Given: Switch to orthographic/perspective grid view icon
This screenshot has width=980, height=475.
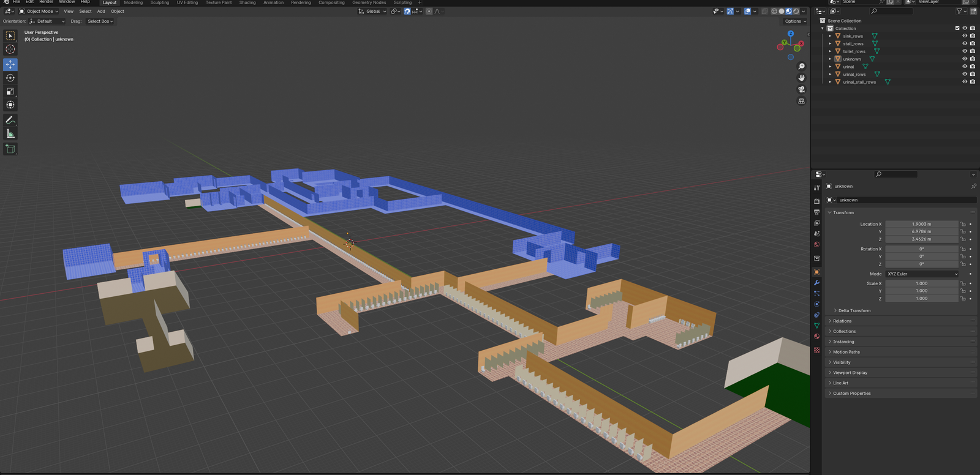Looking at the screenshot, I should [801, 101].
